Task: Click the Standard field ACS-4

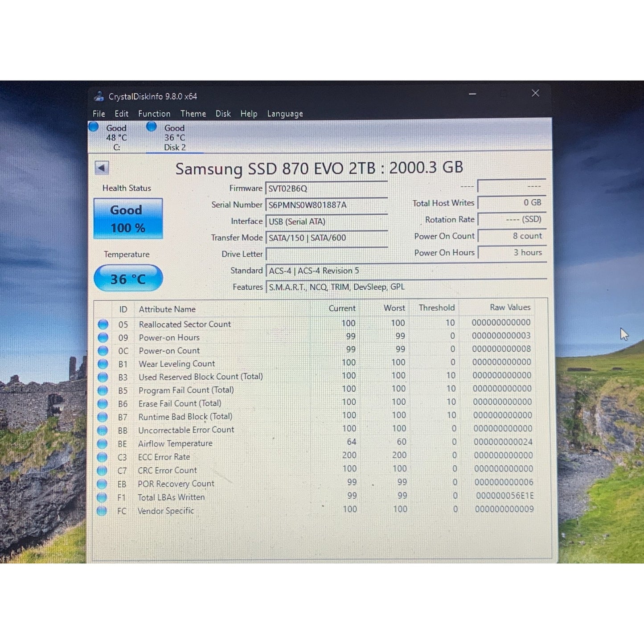Action: [x=406, y=271]
